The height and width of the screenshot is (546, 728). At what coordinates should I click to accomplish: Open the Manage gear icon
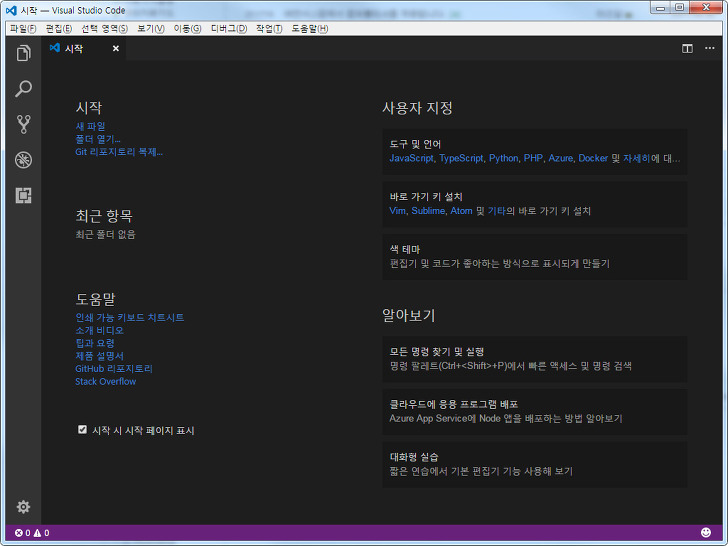tap(23, 507)
